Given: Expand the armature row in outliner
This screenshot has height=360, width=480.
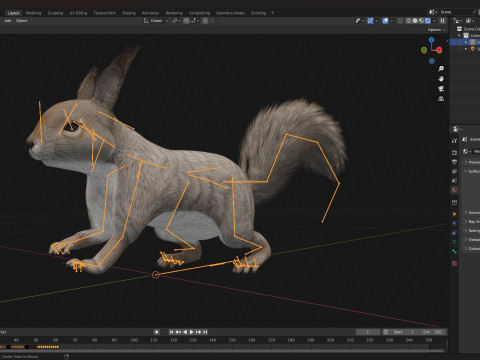Looking at the screenshot, I should pyautogui.click(x=466, y=42).
